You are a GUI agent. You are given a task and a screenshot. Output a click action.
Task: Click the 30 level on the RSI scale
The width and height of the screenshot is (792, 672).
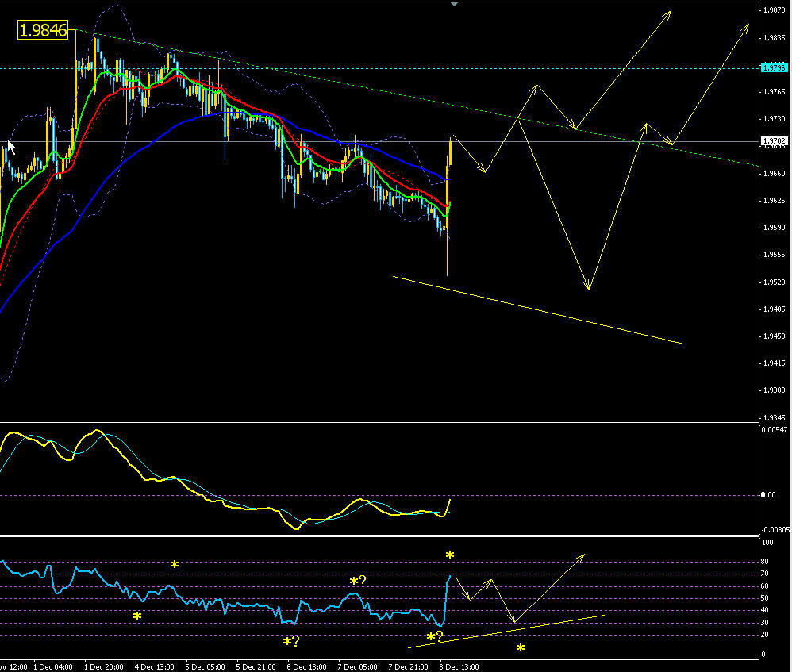[765, 623]
